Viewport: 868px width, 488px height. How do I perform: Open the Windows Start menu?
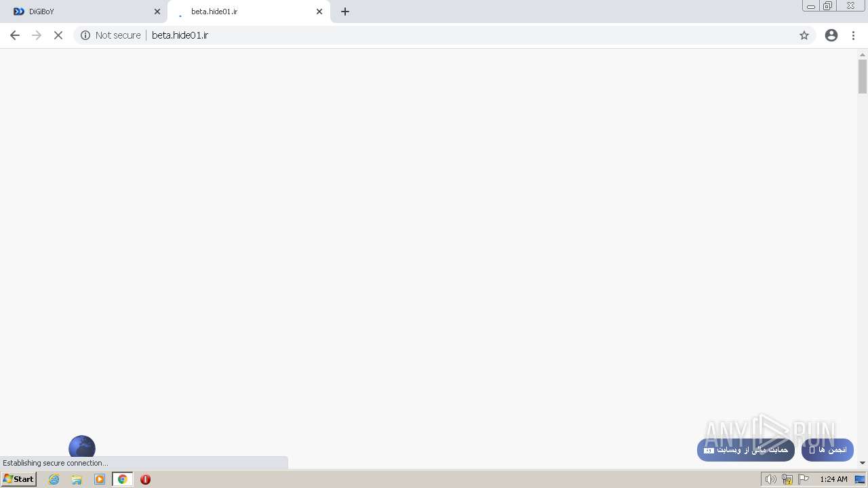[18, 479]
